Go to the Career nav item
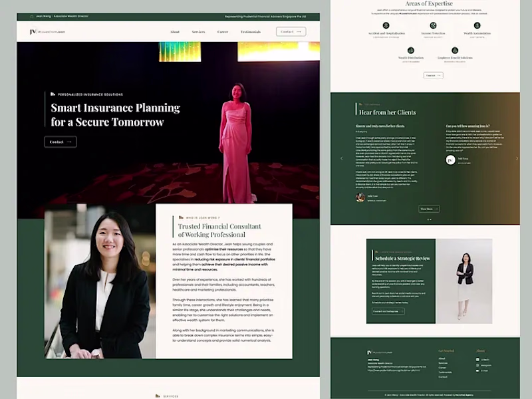Image resolution: width=532 pixels, height=399 pixels. pyautogui.click(x=223, y=32)
